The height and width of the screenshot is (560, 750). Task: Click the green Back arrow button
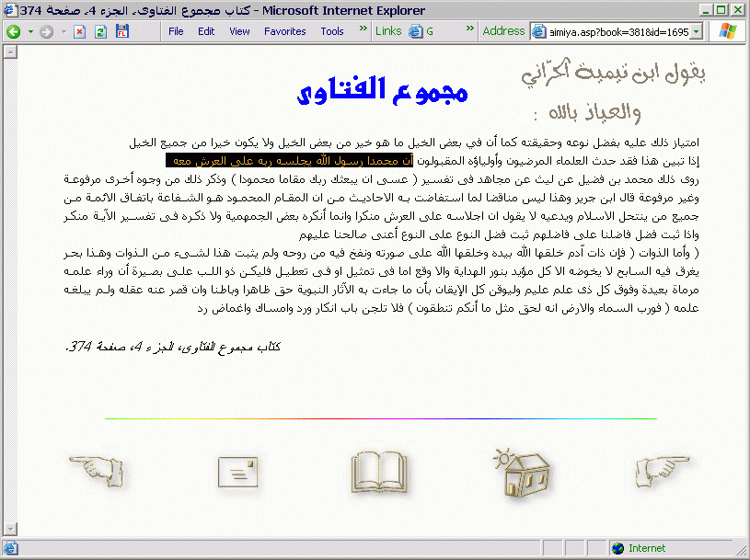coord(14,32)
